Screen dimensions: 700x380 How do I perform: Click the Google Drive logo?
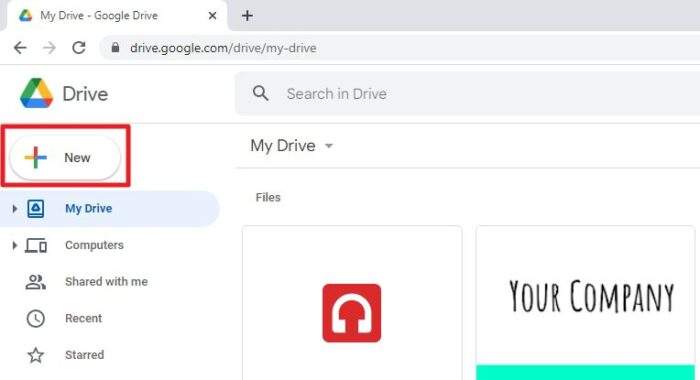(x=37, y=93)
